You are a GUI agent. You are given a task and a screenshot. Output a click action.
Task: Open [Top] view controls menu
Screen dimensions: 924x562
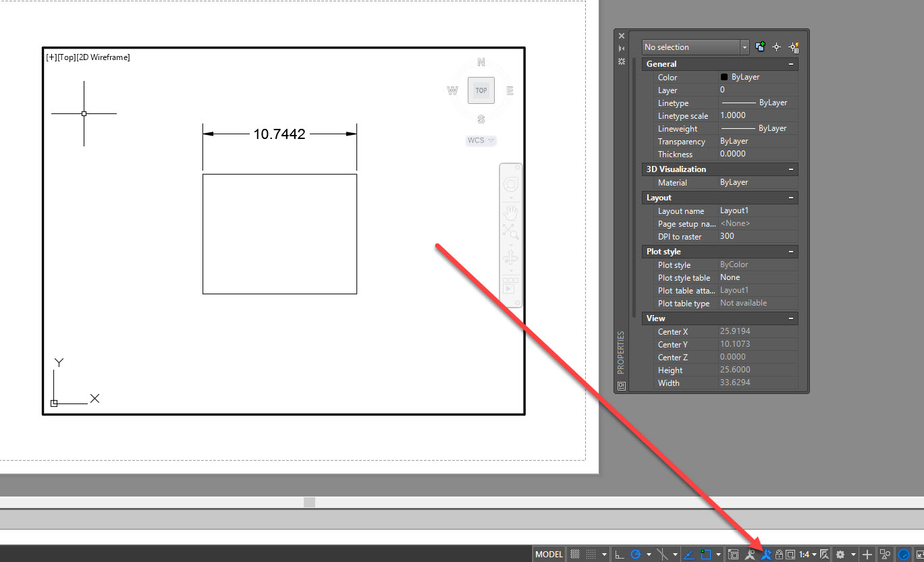[66, 57]
